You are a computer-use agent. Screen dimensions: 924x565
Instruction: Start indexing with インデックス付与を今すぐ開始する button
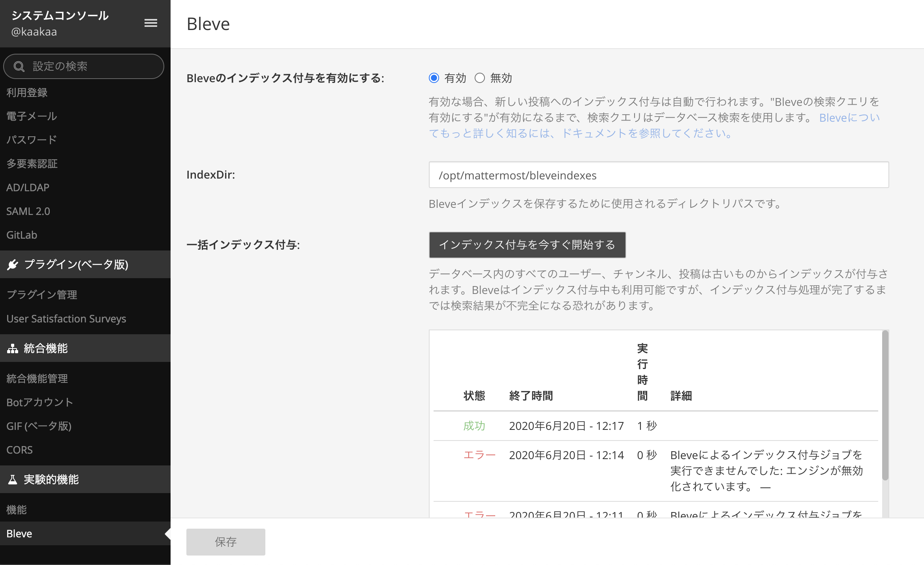click(527, 245)
